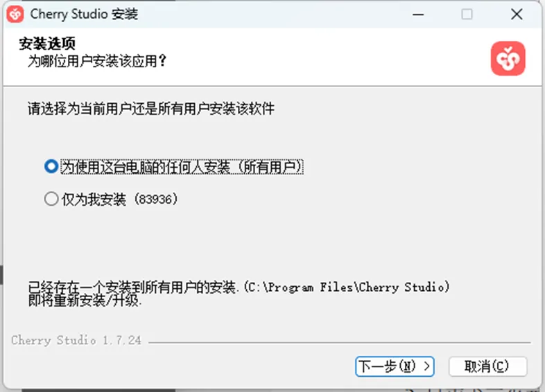
Task: Click the Cherry Studio 安装 title text
Action: [84, 15]
